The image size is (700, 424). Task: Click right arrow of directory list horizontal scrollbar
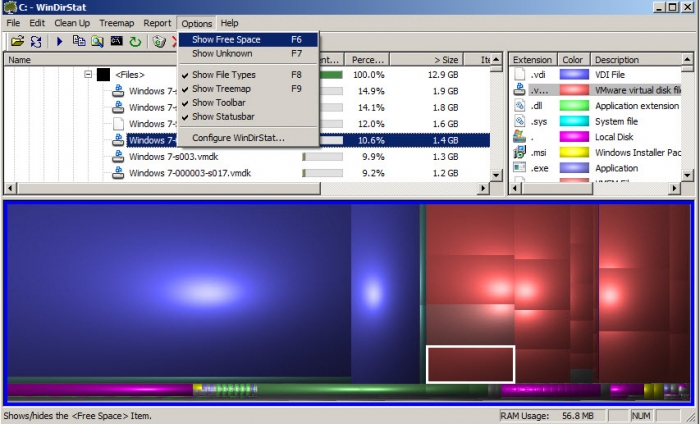pos(484,188)
